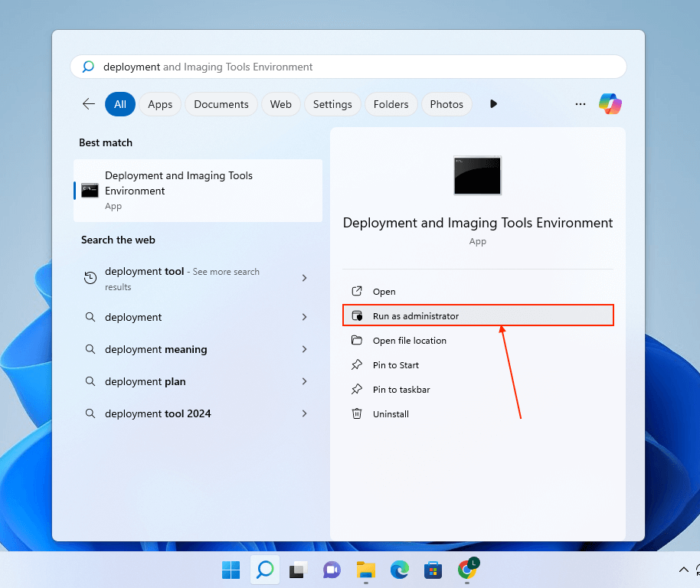Switch to the Settings filter tab
The height and width of the screenshot is (588, 700).
[x=332, y=103]
